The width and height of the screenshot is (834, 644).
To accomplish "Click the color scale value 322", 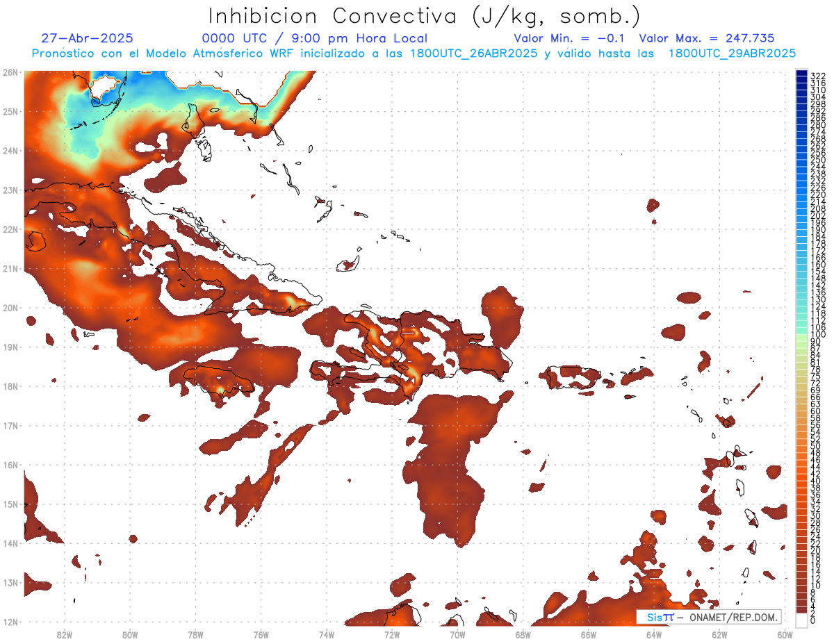I will (x=818, y=76).
